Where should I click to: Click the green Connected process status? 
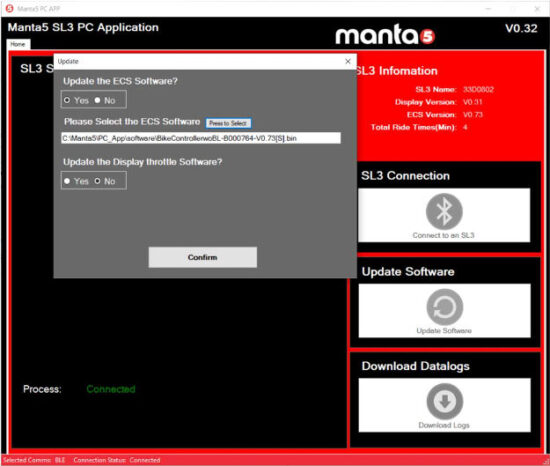[111, 389]
